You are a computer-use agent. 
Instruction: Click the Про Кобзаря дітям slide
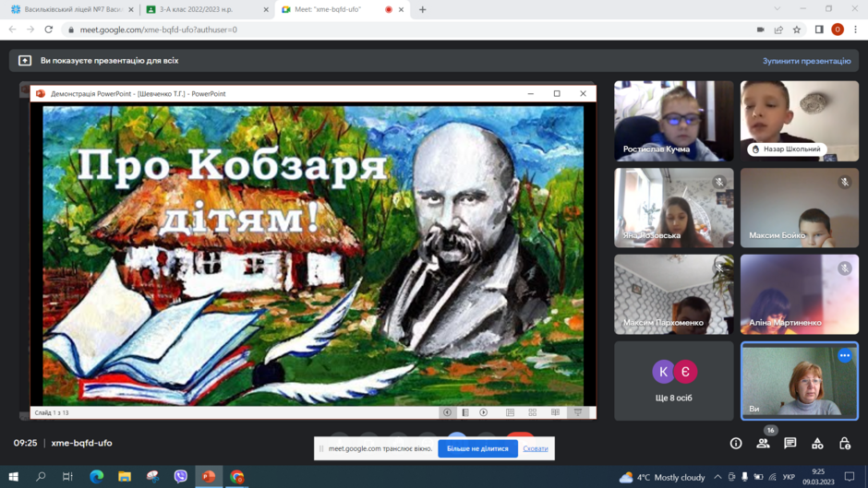(x=313, y=256)
